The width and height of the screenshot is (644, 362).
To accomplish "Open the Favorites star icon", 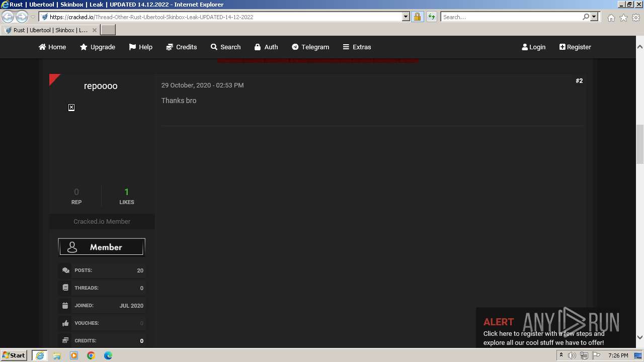I will (623, 17).
